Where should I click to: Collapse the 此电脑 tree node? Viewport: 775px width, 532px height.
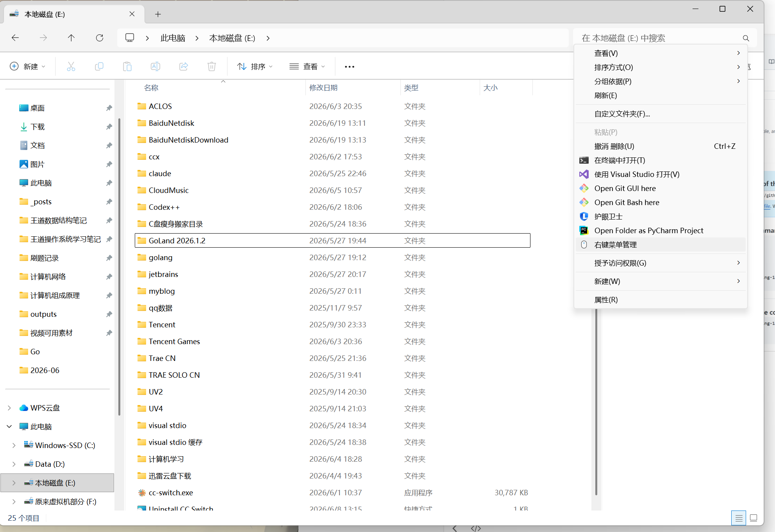point(9,427)
